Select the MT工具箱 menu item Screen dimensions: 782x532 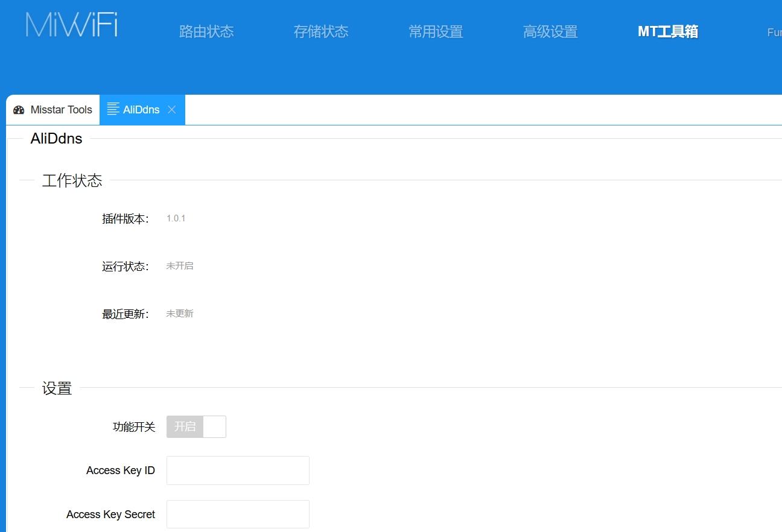point(668,32)
